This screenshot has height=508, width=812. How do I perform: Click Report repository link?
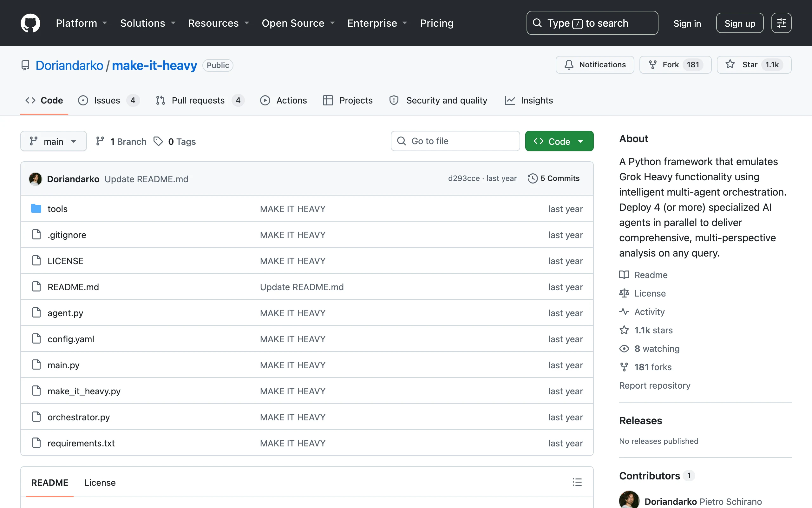coord(655,385)
